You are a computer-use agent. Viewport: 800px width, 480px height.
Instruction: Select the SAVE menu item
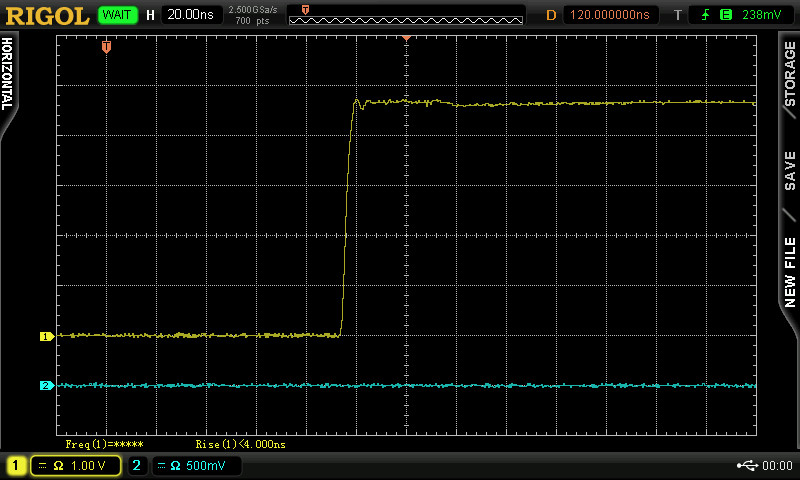pos(790,170)
